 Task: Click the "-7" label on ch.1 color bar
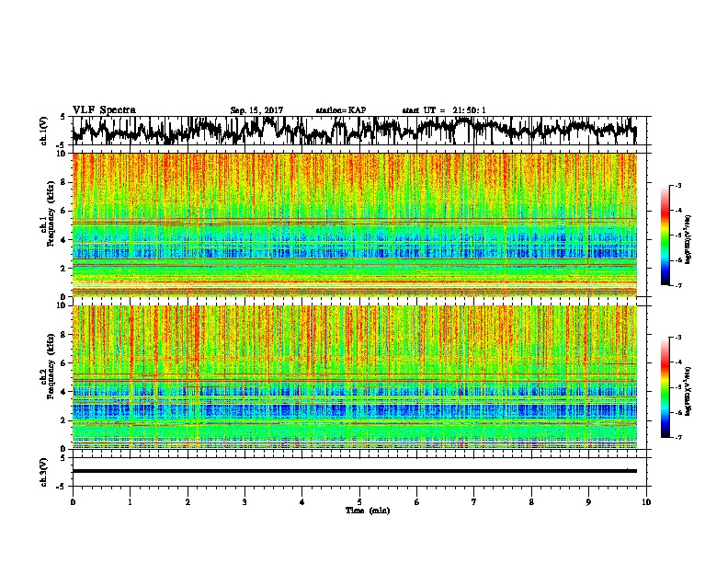[677, 285]
